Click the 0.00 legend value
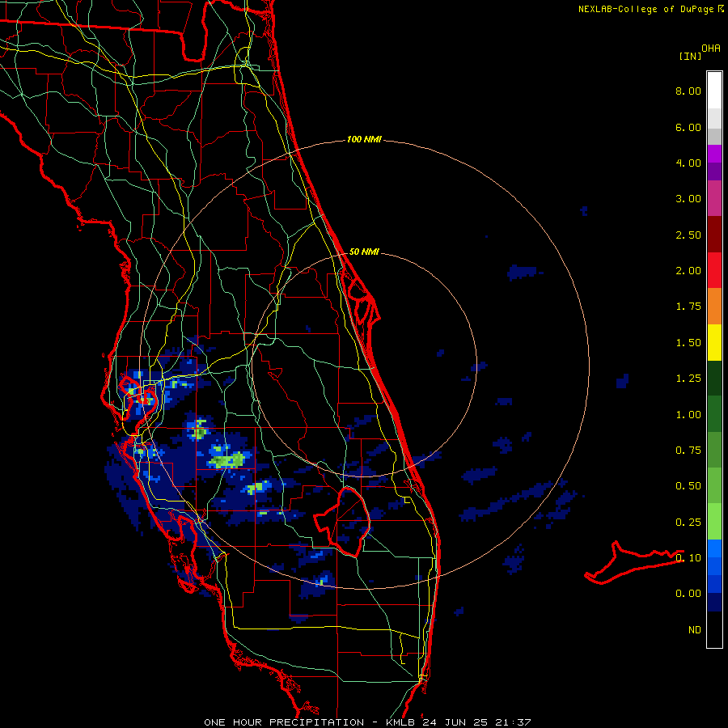The image size is (728, 728). (688, 594)
